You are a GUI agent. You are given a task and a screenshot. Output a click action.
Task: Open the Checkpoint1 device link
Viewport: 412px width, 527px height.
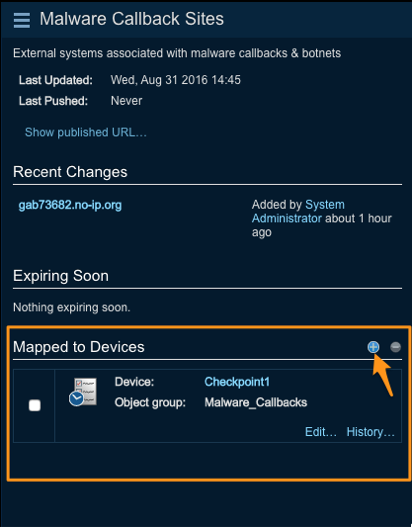(x=237, y=382)
